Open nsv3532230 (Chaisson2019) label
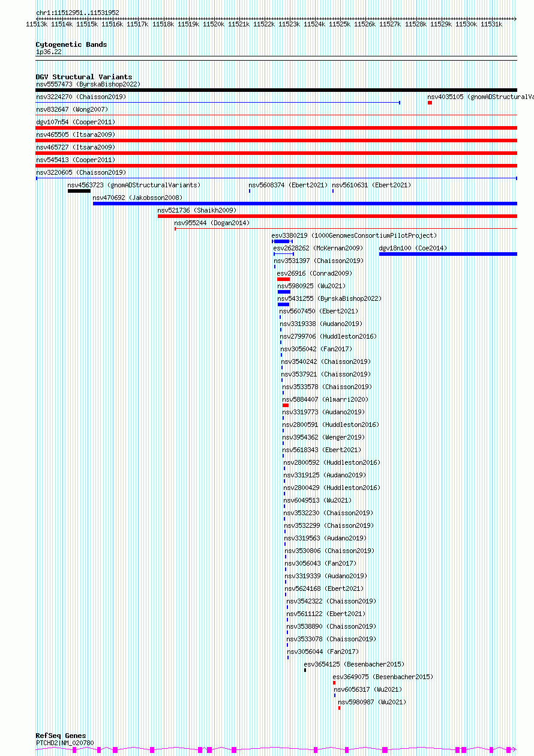The width and height of the screenshot is (534, 756). pos(328,513)
